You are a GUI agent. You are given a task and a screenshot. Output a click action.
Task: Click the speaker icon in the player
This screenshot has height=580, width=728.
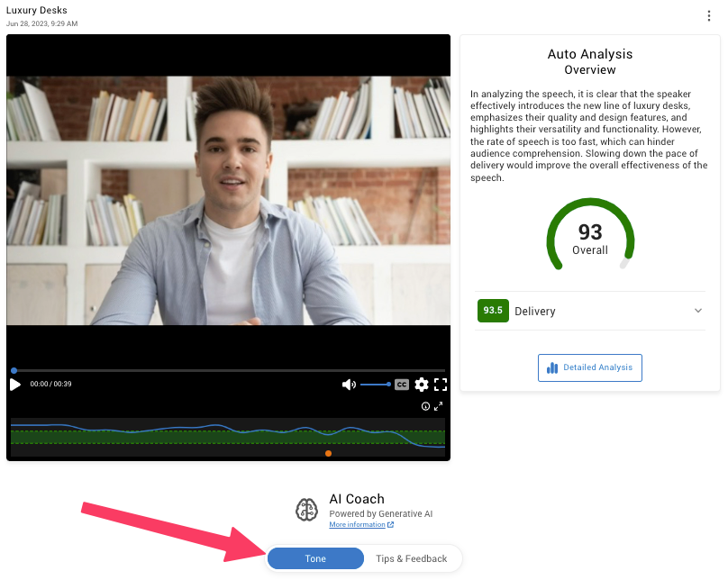[x=349, y=384]
